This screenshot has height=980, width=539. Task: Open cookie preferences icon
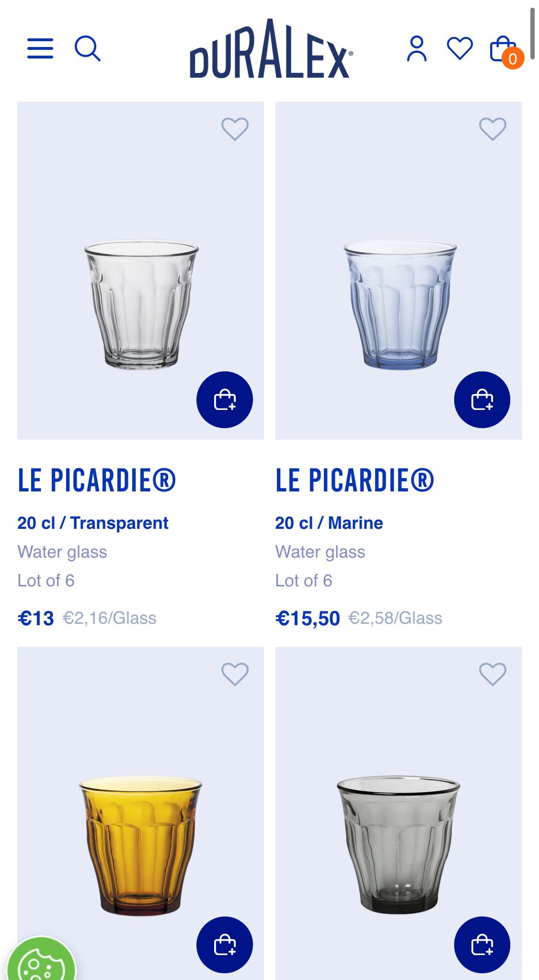pyautogui.click(x=40, y=964)
